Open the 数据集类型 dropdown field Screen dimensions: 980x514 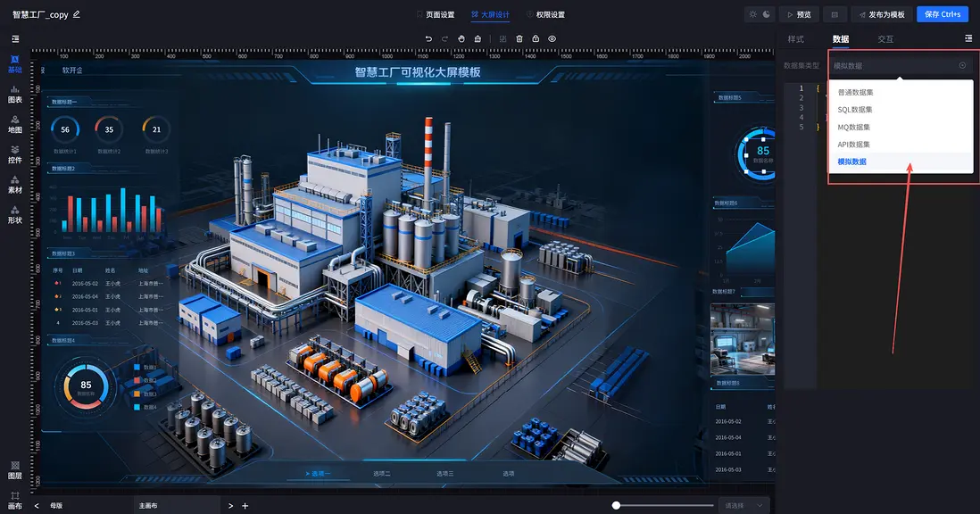tap(901, 65)
